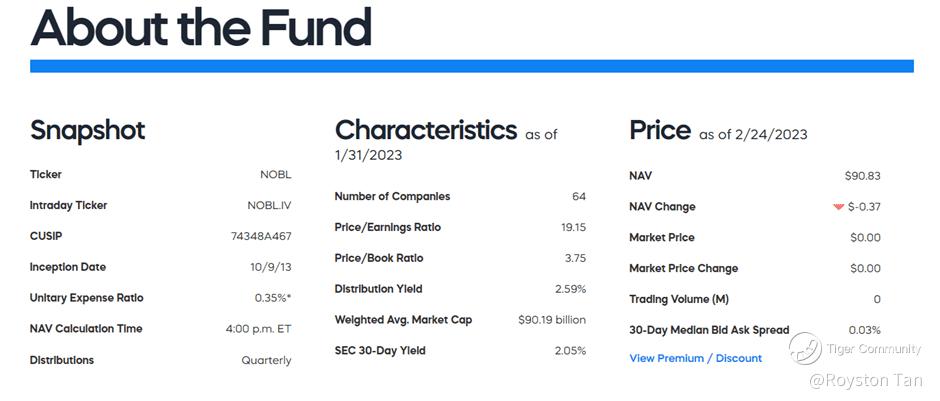Select the Characteristics section heading
The image size is (940, 401).
(425, 131)
